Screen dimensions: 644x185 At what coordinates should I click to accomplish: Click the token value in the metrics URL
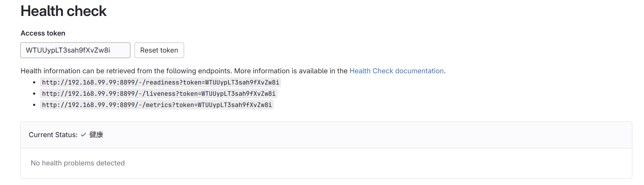[x=234, y=105]
